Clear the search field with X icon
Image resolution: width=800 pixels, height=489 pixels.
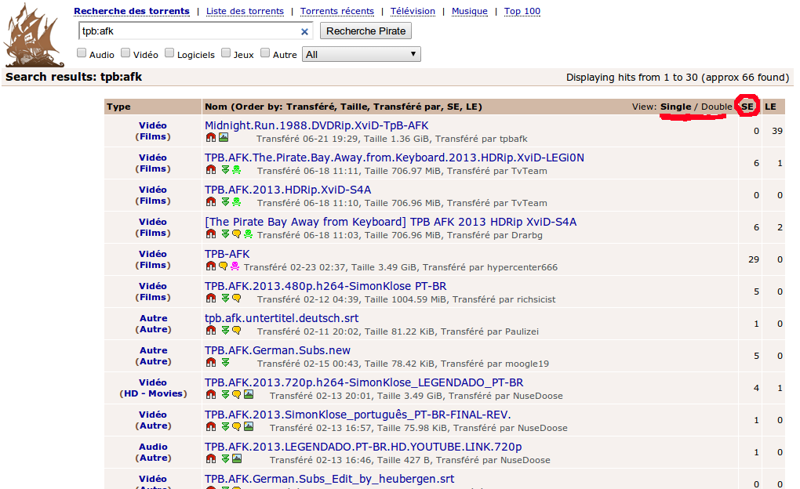pos(305,32)
